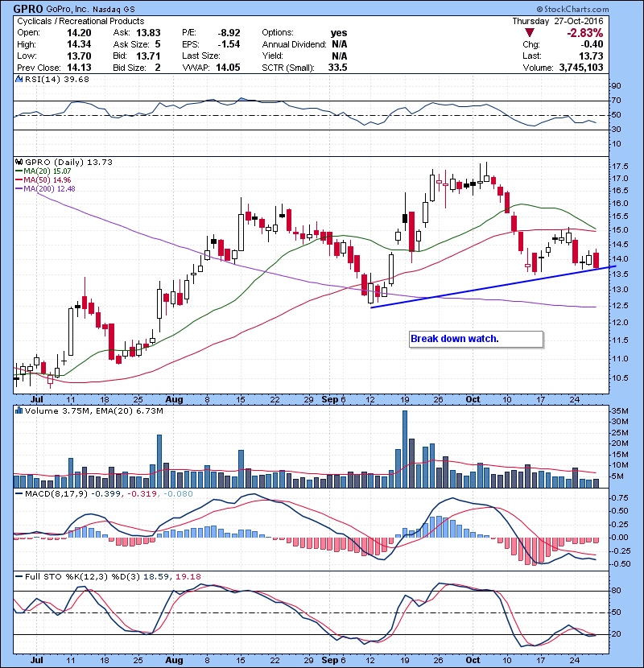Click the 10.5 price axis label
Screen dimensions: 644x668
click(x=620, y=378)
